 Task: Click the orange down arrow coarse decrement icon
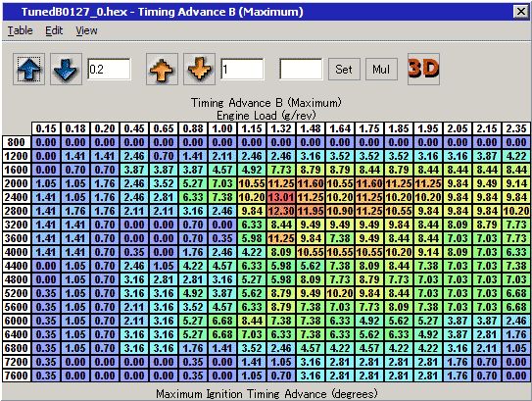tap(199, 70)
